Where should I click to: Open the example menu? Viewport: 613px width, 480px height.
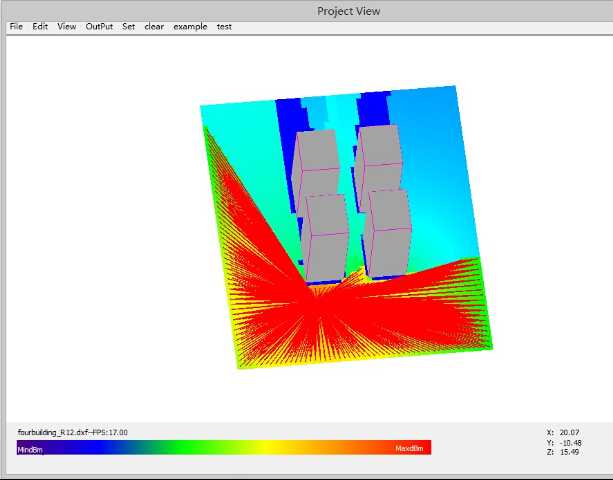click(x=190, y=27)
